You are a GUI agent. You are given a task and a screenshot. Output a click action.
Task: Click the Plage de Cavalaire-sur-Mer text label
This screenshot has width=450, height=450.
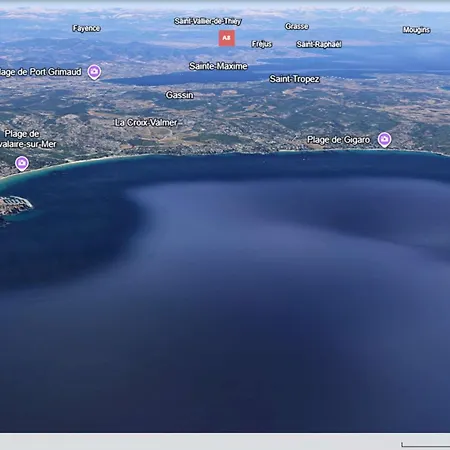coord(28,139)
